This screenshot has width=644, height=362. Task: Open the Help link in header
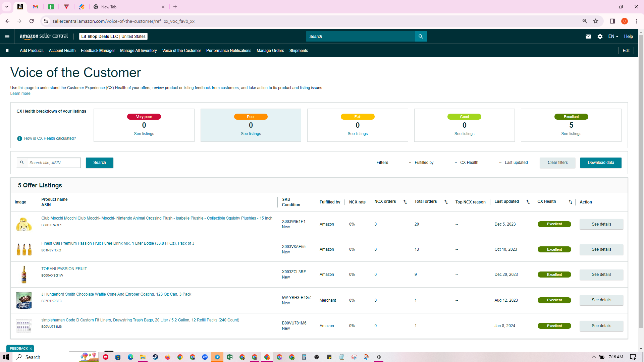pyautogui.click(x=629, y=37)
